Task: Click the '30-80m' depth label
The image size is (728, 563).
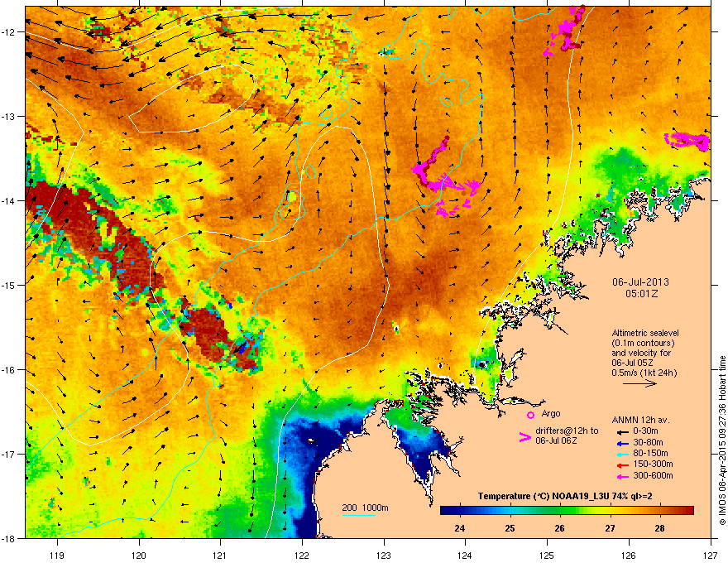Action: [x=648, y=443]
